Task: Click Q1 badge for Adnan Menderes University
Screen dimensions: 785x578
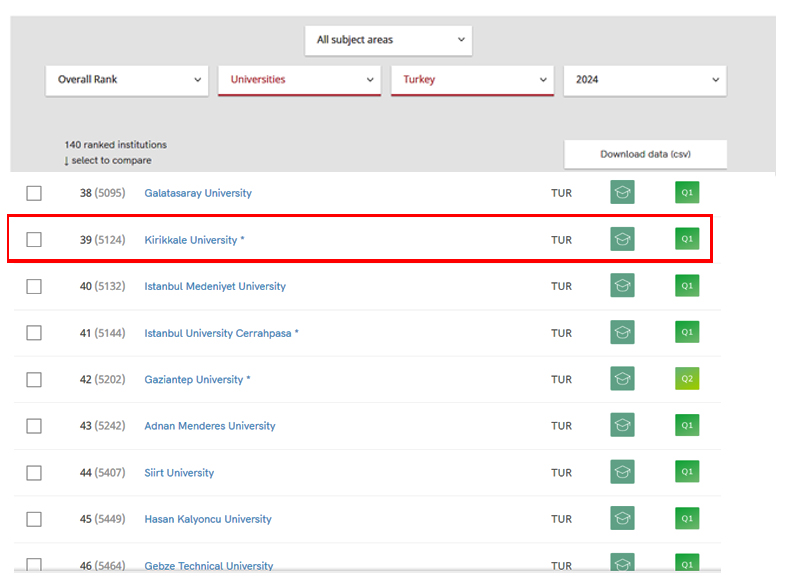Action: [687, 425]
